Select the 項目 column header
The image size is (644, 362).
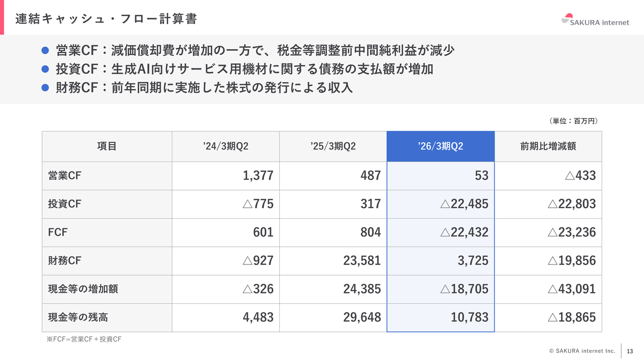107,146
